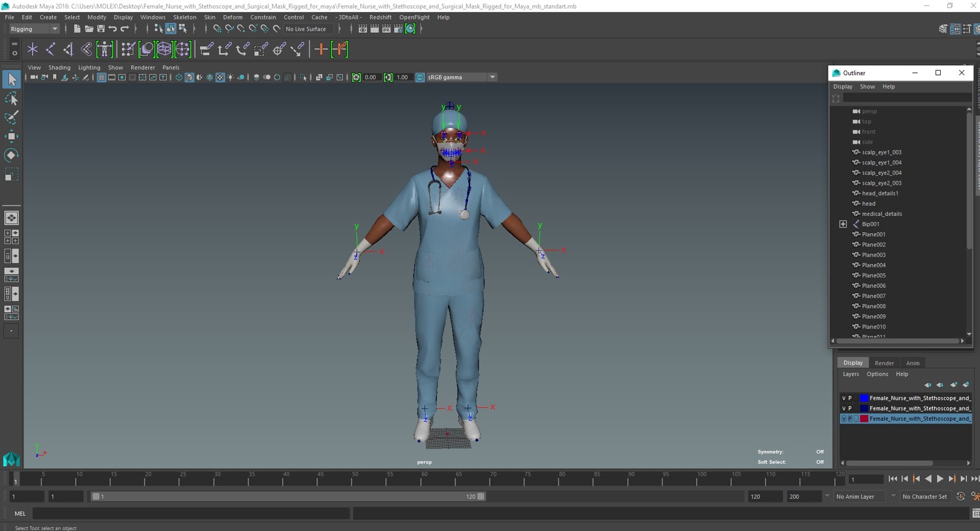Image resolution: width=980 pixels, height=531 pixels.
Task: Redo the last undone action
Action: pos(125,29)
